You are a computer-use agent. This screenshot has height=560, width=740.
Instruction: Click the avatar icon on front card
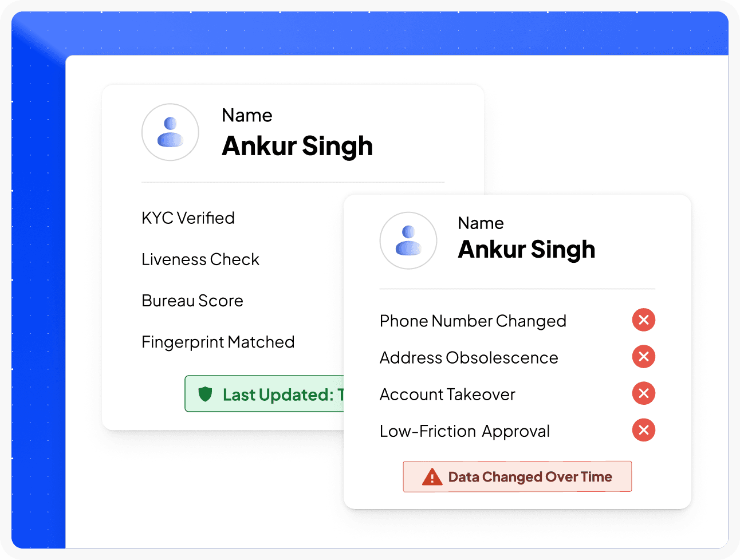coord(408,240)
